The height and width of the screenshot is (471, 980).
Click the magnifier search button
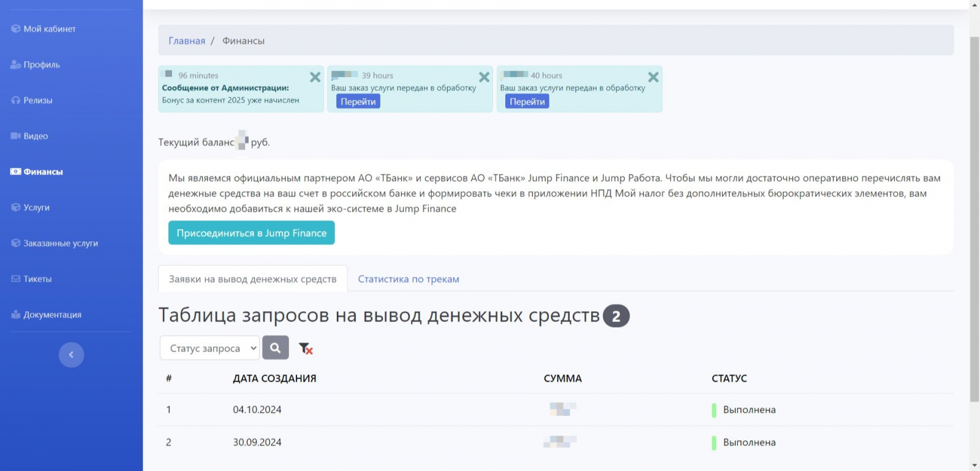(x=276, y=348)
